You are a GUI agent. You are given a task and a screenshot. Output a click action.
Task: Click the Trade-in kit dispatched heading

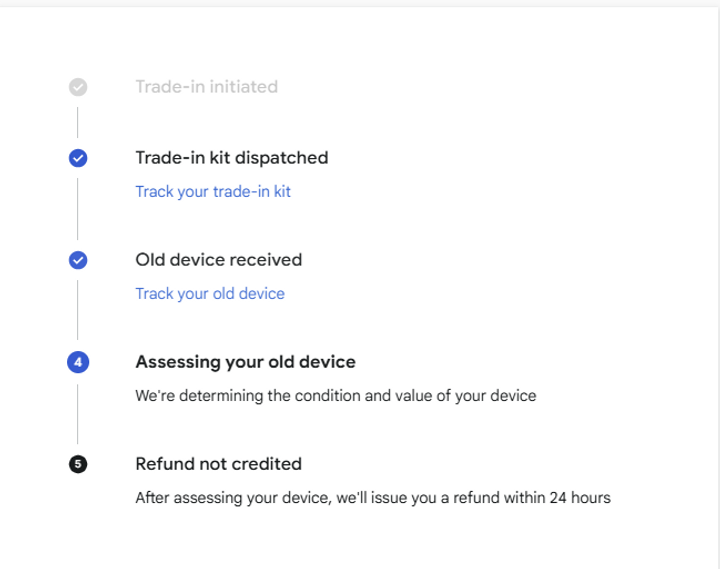point(232,158)
